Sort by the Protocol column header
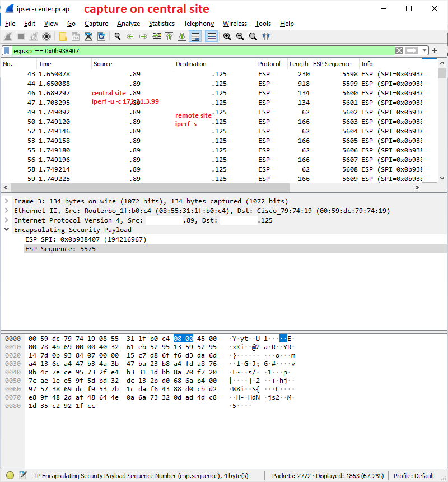This screenshot has height=482, width=448. 272,64
